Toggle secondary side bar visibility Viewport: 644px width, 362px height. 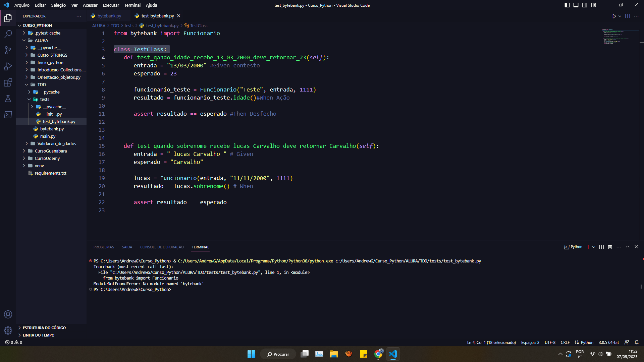click(585, 5)
